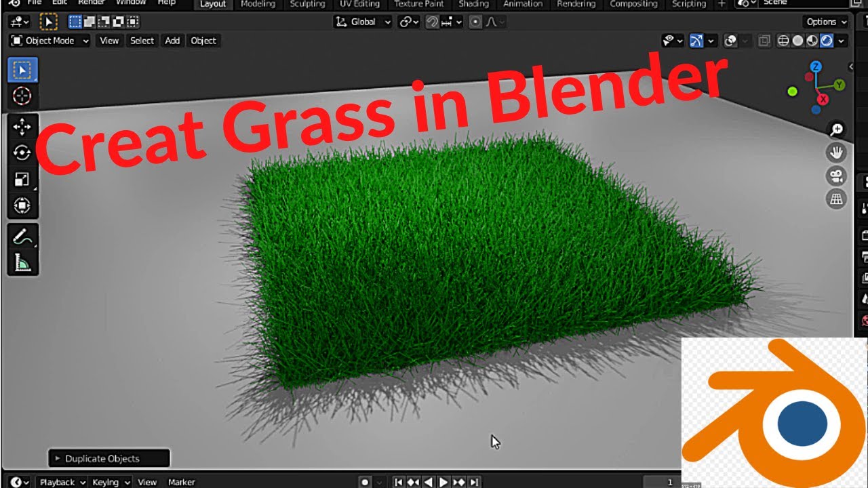Toggle X-Ray mode
Image resolution: width=868 pixels, height=488 pixels.
765,41
